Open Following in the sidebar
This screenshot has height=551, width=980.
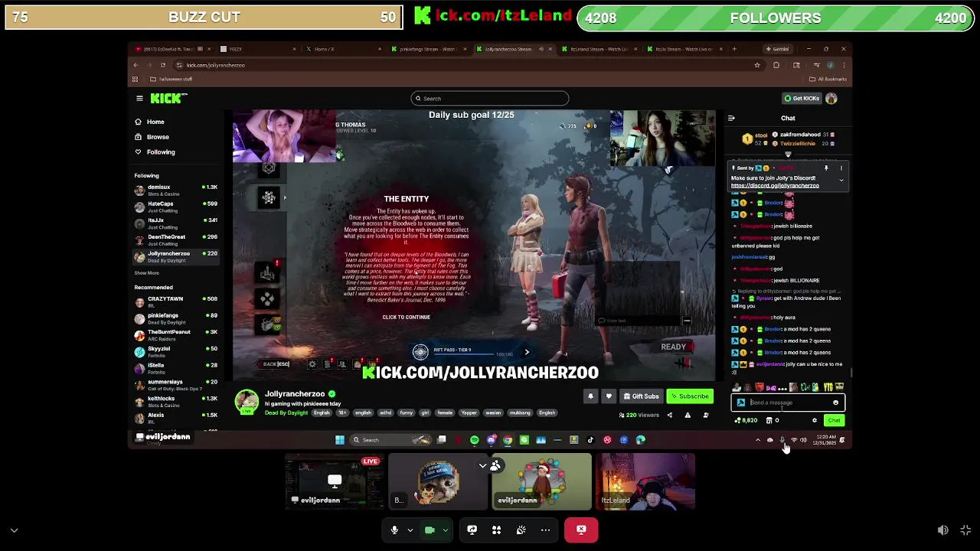[154, 152]
